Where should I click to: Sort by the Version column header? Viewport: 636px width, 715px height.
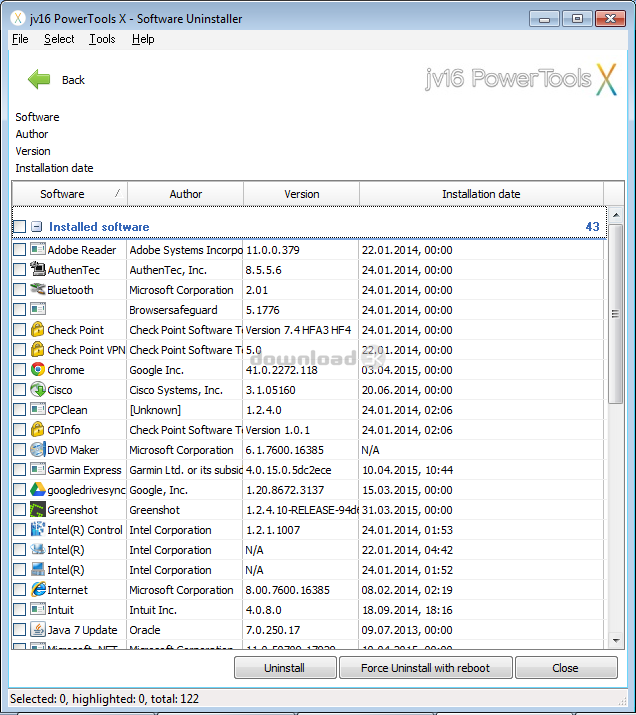tap(301, 194)
